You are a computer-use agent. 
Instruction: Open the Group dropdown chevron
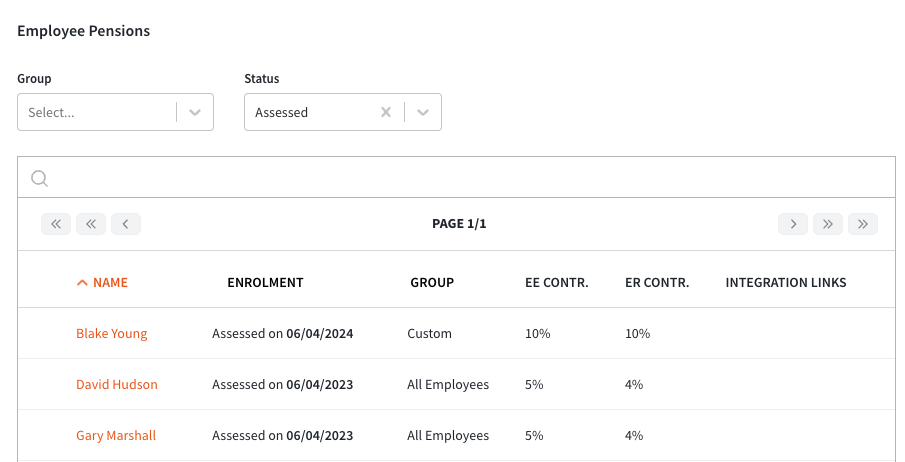(x=195, y=112)
